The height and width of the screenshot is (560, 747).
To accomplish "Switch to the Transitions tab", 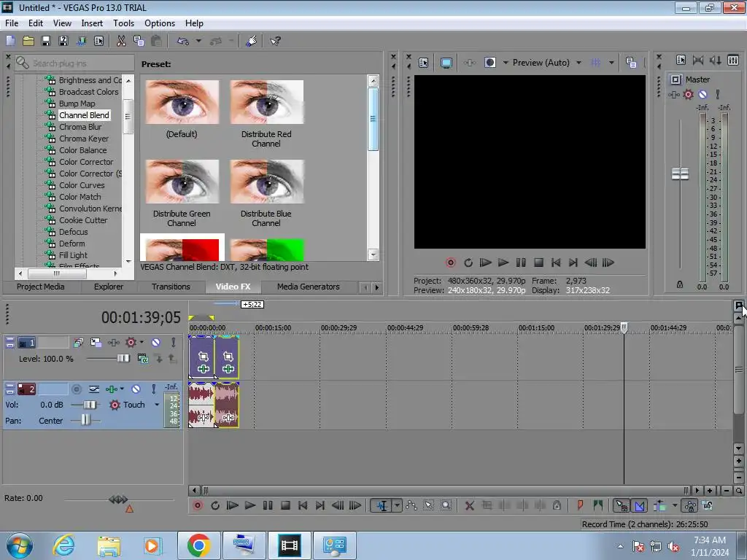I will click(x=171, y=287).
